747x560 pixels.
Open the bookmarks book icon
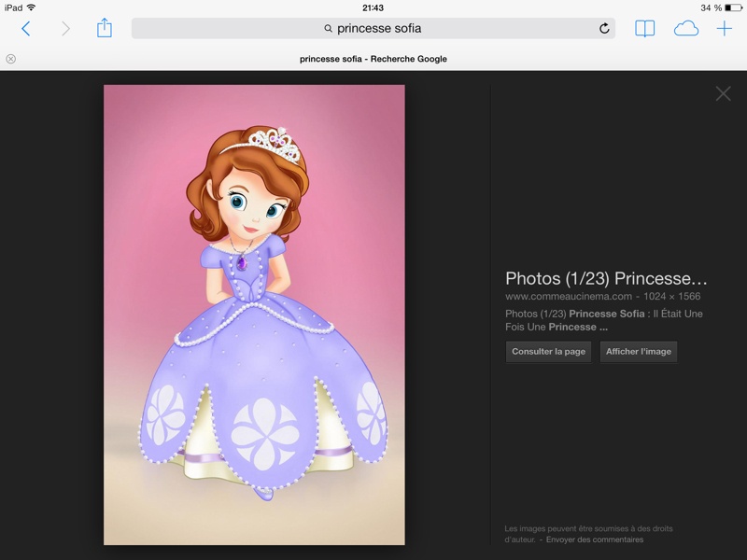pyautogui.click(x=644, y=29)
